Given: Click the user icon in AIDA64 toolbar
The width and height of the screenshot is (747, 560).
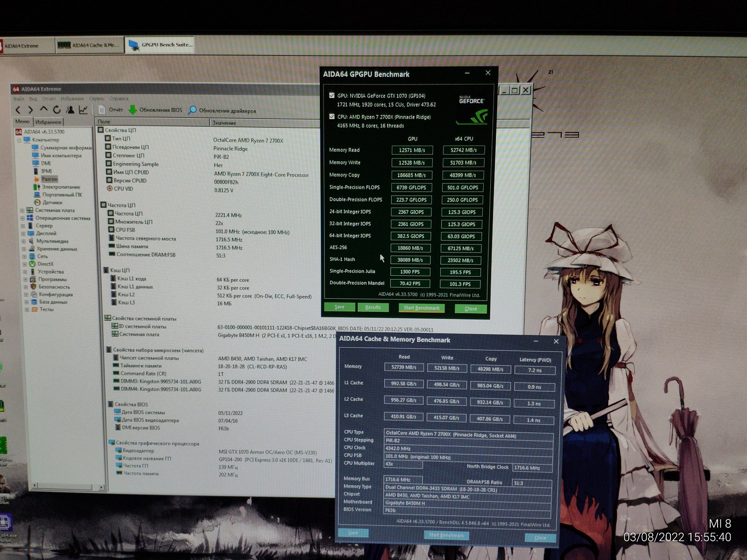Looking at the screenshot, I should (70, 110).
